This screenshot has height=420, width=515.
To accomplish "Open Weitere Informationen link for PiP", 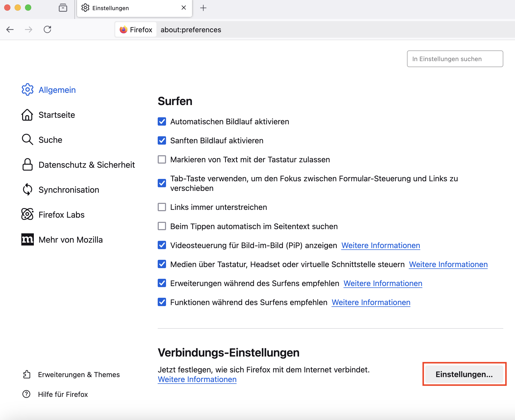I will (x=380, y=245).
